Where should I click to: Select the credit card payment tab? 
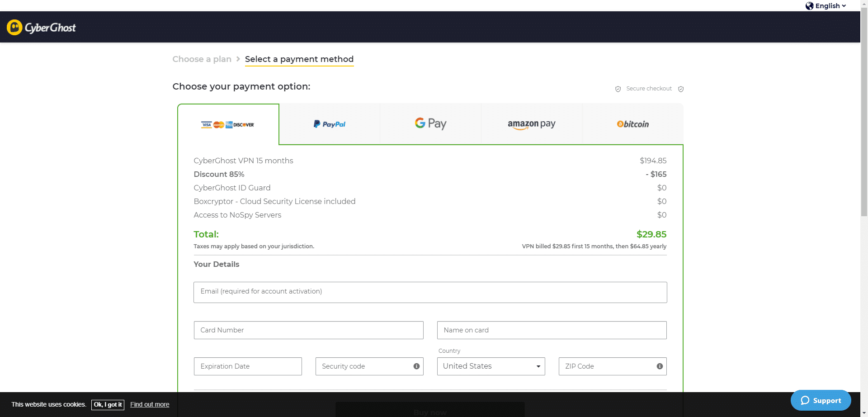click(228, 124)
